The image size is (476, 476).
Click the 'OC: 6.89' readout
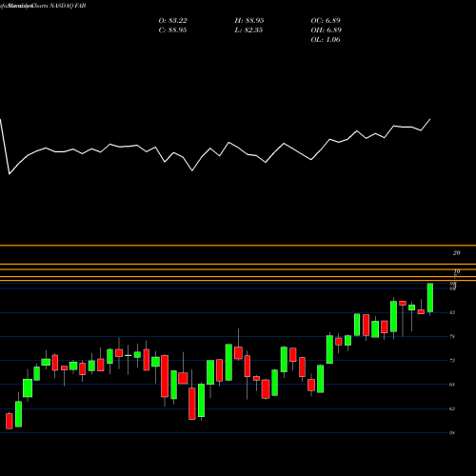tap(326, 21)
